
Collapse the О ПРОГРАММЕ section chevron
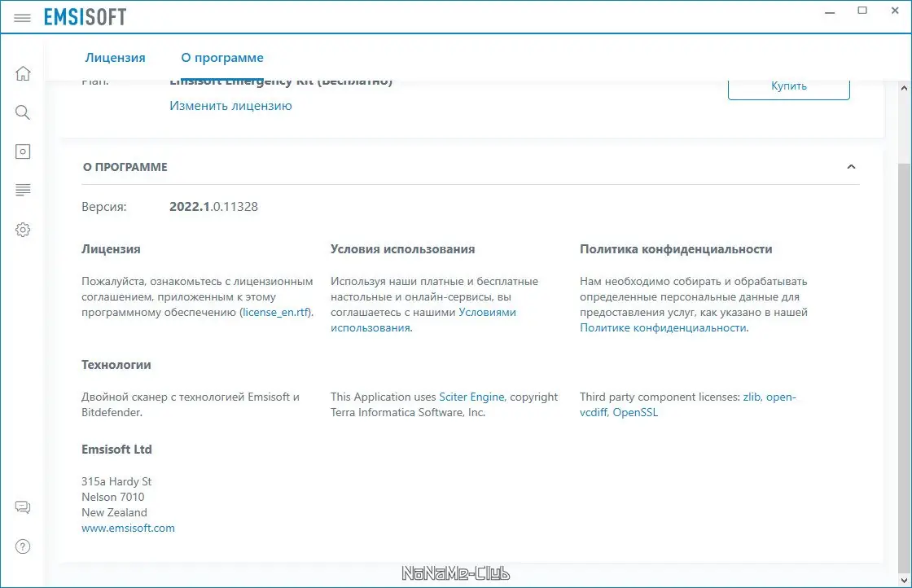[851, 167]
